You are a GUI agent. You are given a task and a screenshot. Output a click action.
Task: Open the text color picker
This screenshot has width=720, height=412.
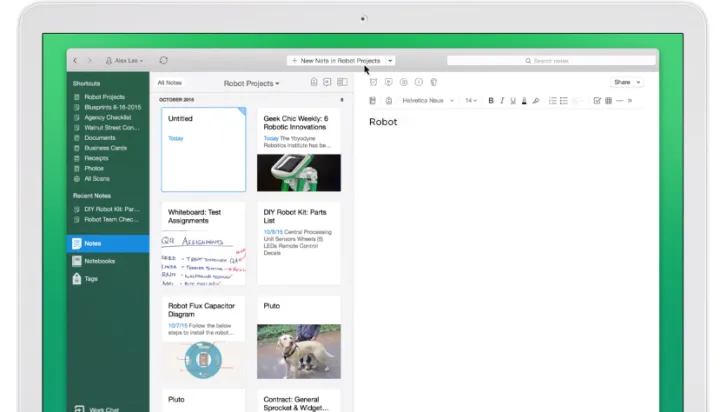(x=525, y=101)
